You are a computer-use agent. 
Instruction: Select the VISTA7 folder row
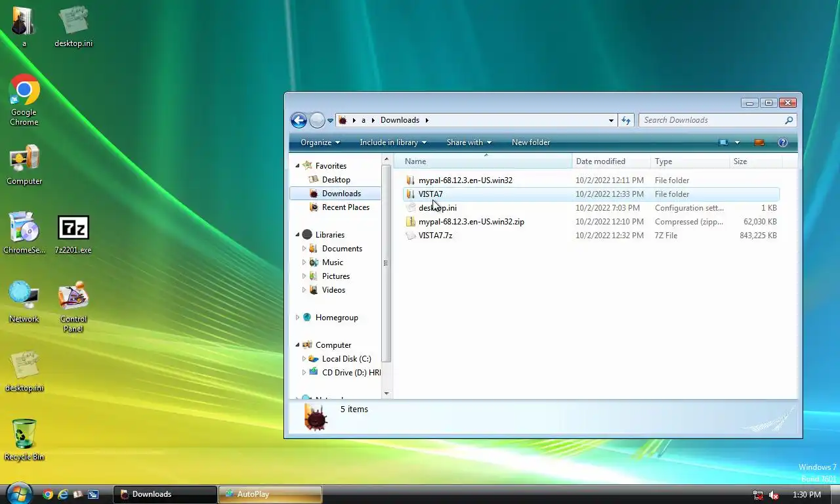click(591, 194)
